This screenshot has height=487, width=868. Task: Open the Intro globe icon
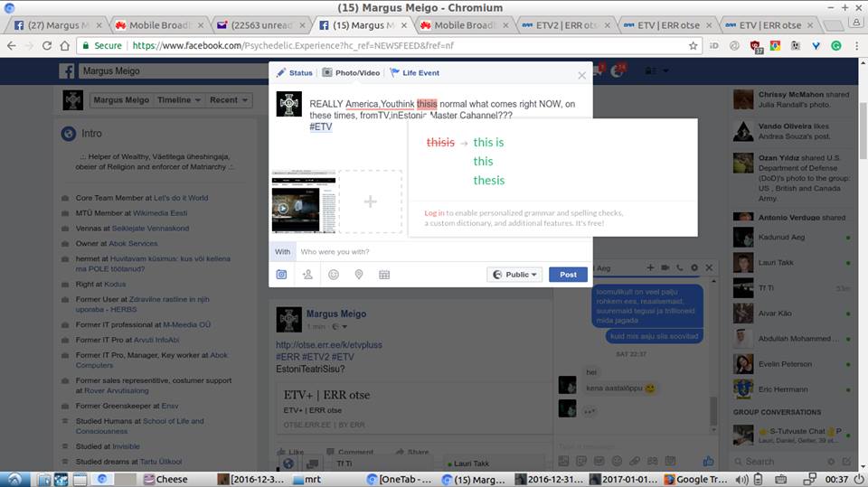(68, 134)
